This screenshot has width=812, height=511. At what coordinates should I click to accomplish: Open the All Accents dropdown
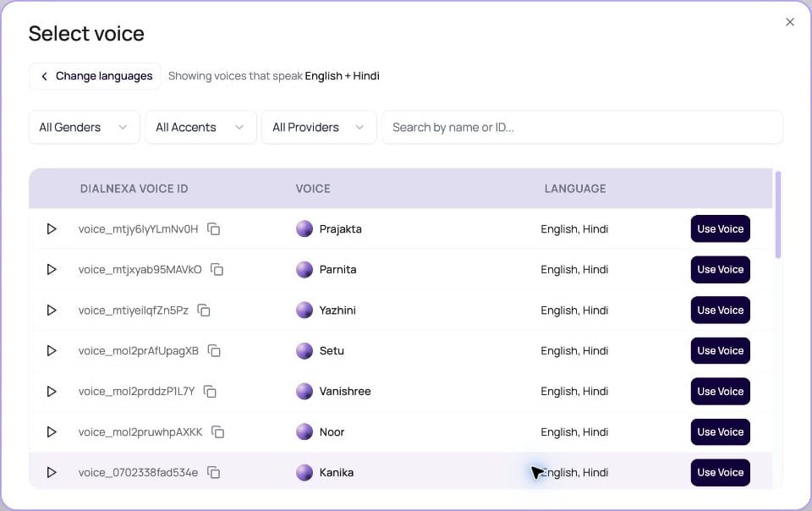[200, 127]
